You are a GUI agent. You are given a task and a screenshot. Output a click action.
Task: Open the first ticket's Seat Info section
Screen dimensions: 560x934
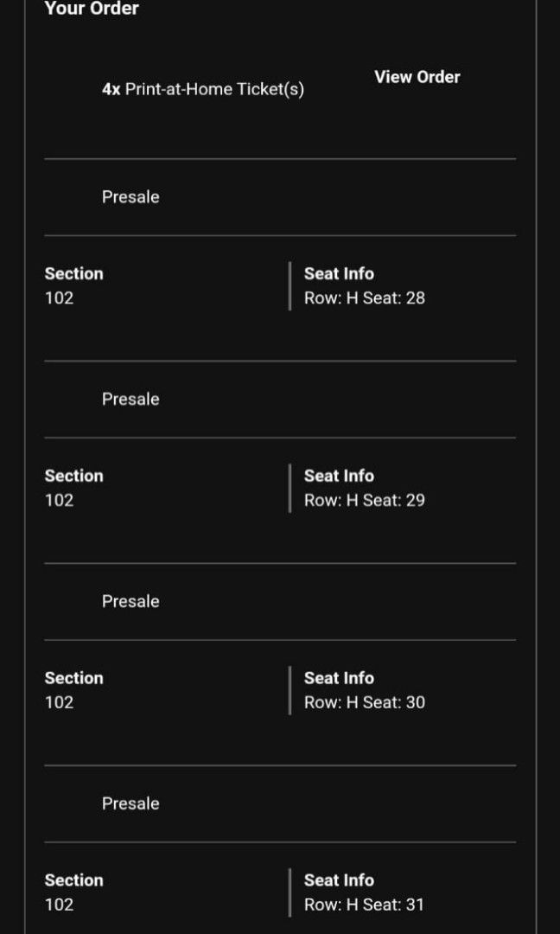[x=339, y=273]
